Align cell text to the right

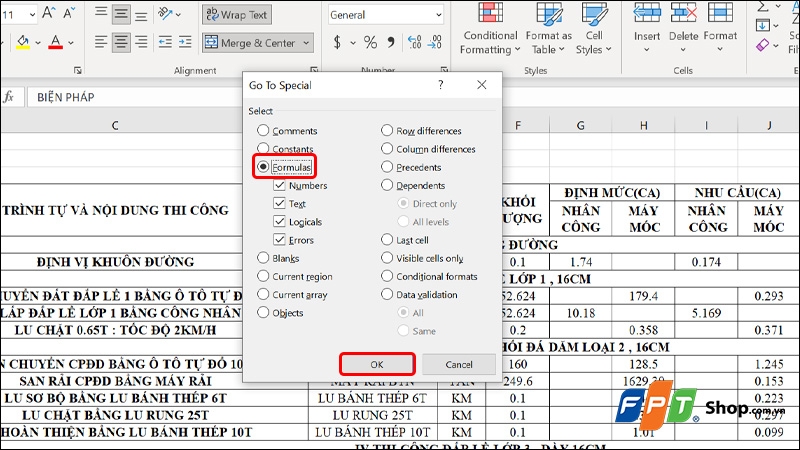141,42
